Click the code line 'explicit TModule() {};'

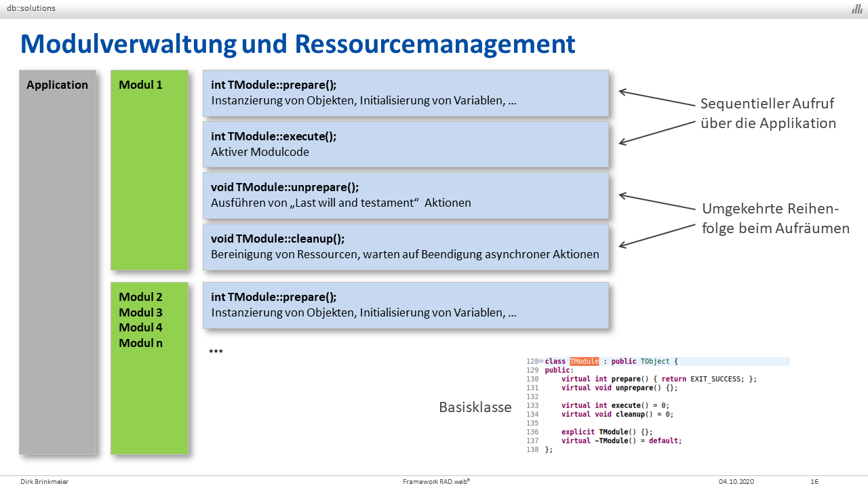[x=607, y=432]
